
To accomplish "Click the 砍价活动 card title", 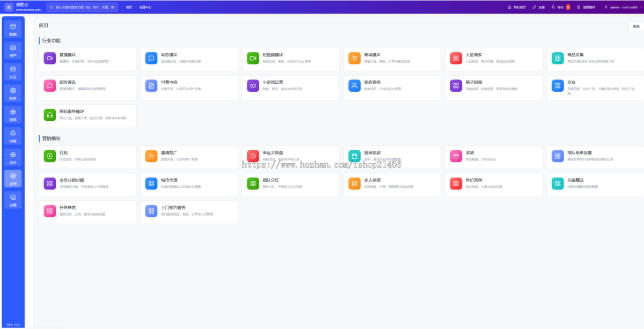I will (x=473, y=180).
